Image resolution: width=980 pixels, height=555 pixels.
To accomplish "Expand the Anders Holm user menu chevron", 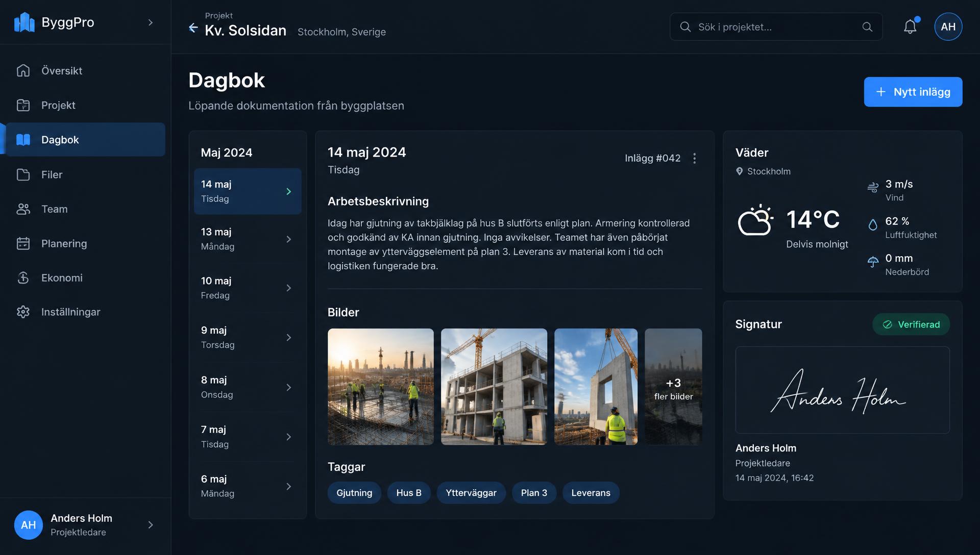I will [151, 525].
